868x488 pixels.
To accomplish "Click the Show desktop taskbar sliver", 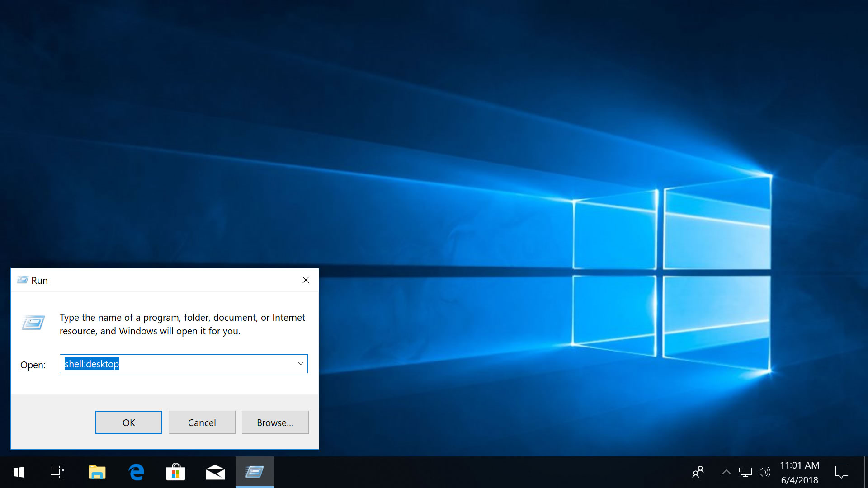I will pos(865,472).
